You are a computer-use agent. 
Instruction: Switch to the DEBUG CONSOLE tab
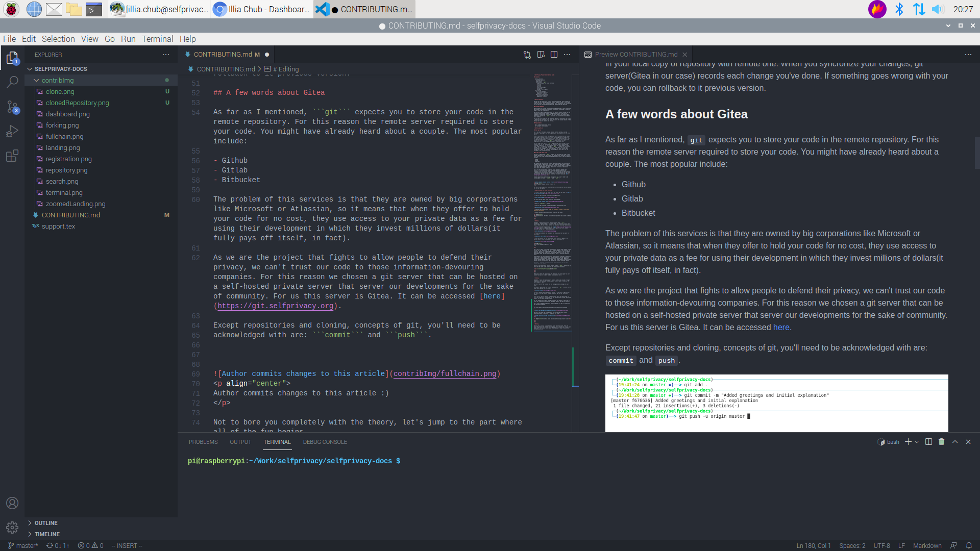(325, 442)
